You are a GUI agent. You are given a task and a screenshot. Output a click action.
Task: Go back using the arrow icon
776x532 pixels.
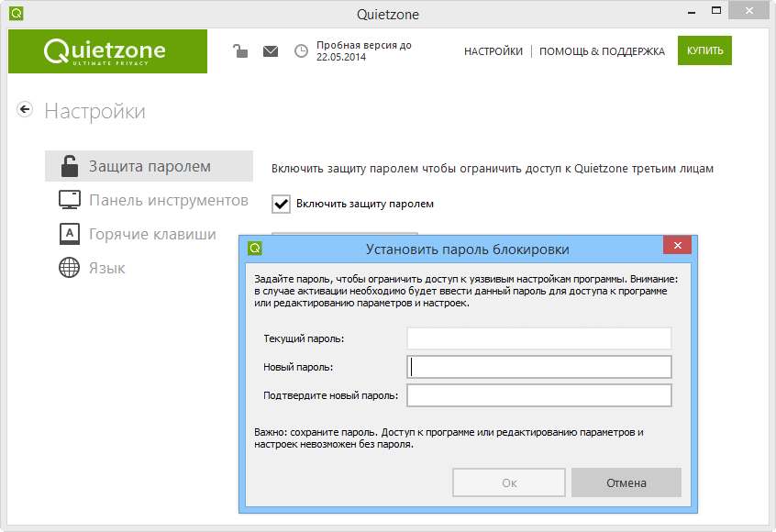click(x=25, y=109)
